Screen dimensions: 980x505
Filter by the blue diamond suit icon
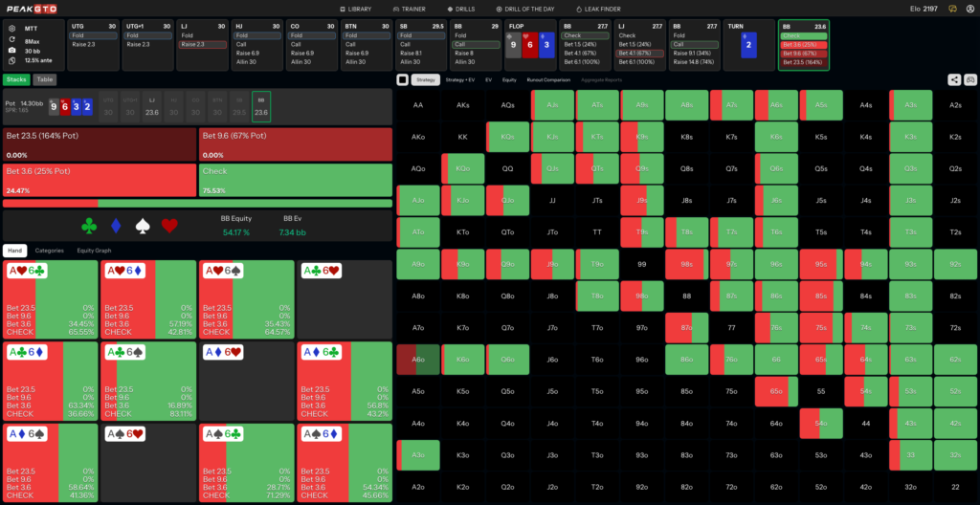(116, 226)
